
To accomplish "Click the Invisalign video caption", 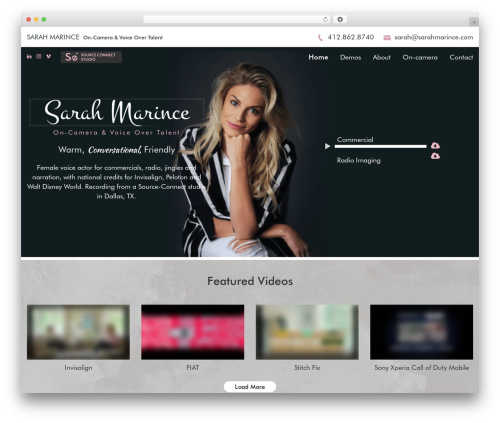I will pyautogui.click(x=78, y=368).
